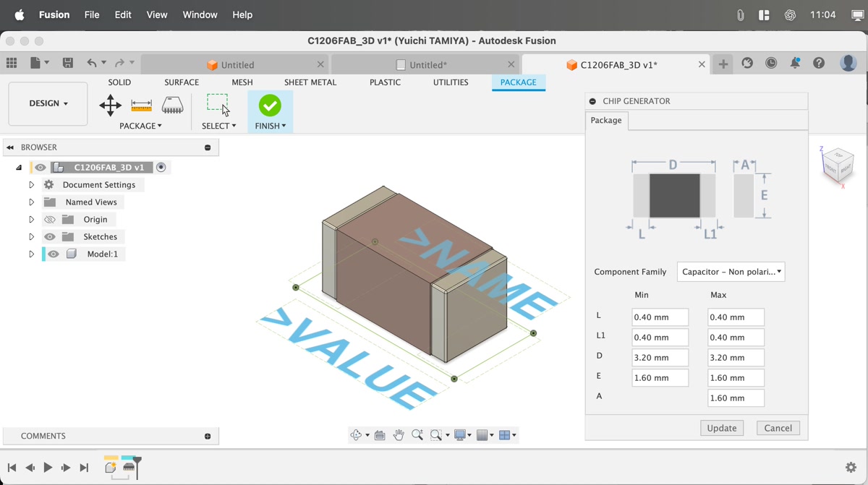Viewport: 868px width, 485px height.
Task: Click the Cancel button
Action: click(x=778, y=428)
